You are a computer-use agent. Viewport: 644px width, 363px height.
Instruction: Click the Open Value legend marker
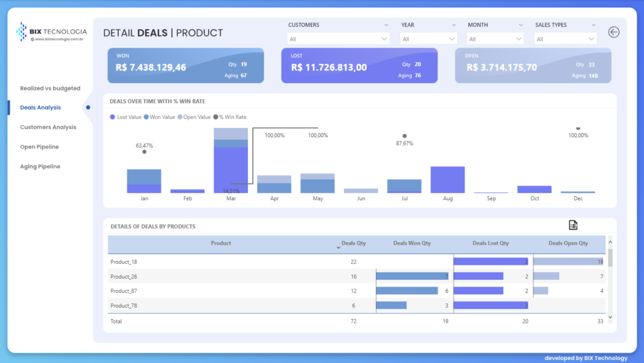click(179, 117)
